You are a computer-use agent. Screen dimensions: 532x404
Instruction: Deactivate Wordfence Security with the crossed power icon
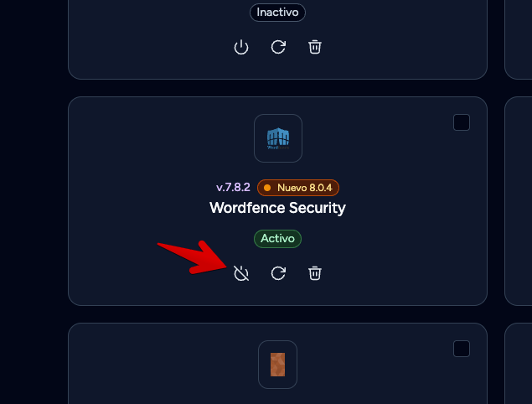241,273
